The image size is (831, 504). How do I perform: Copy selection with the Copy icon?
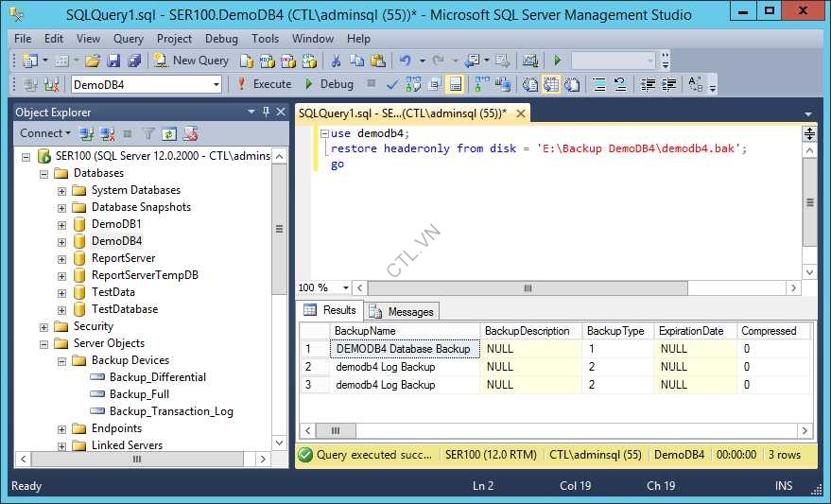tap(356, 61)
